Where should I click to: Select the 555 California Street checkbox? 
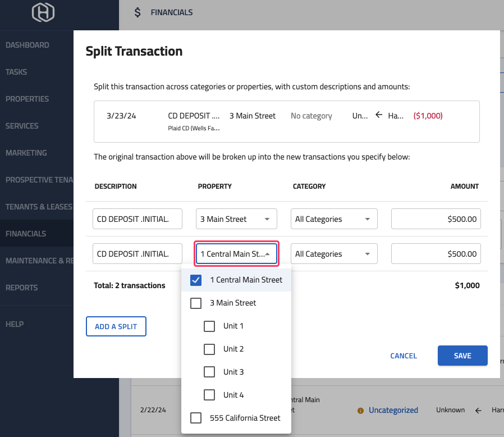196,418
